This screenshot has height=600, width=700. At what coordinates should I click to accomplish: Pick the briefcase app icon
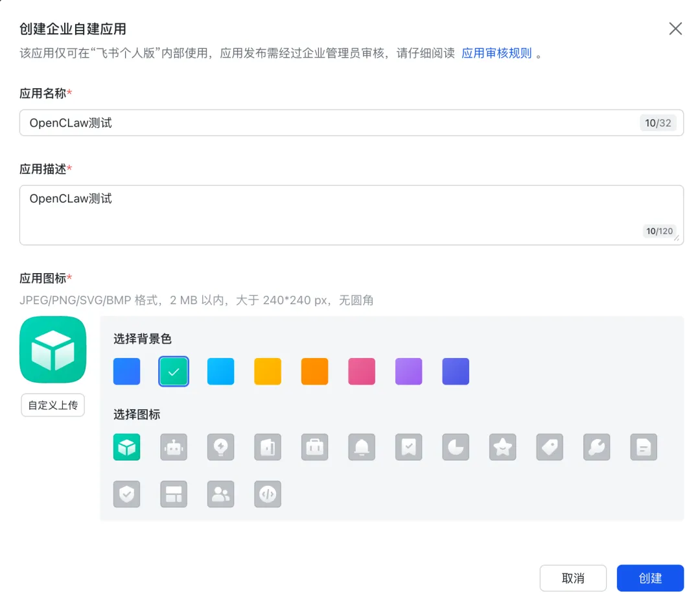[315, 447]
